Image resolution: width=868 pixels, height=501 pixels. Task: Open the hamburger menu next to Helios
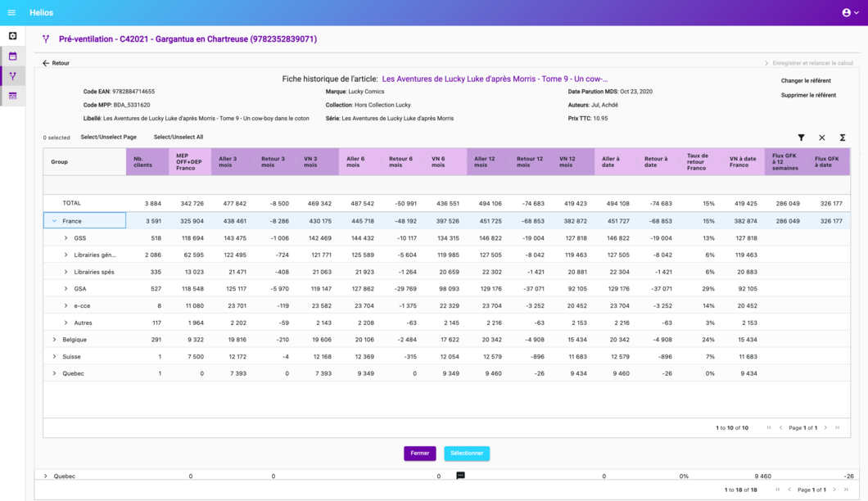click(11, 12)
